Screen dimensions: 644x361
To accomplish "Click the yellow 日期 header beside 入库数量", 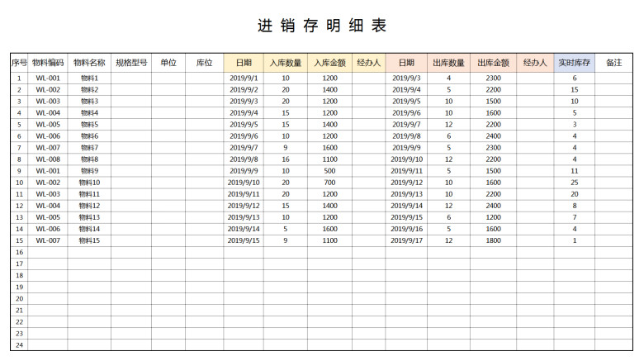I will click(244, 63).
